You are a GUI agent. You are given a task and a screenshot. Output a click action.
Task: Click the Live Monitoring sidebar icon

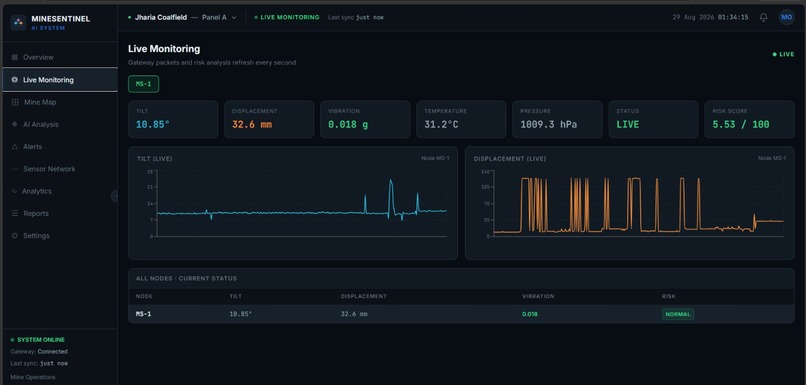[14, 80]
